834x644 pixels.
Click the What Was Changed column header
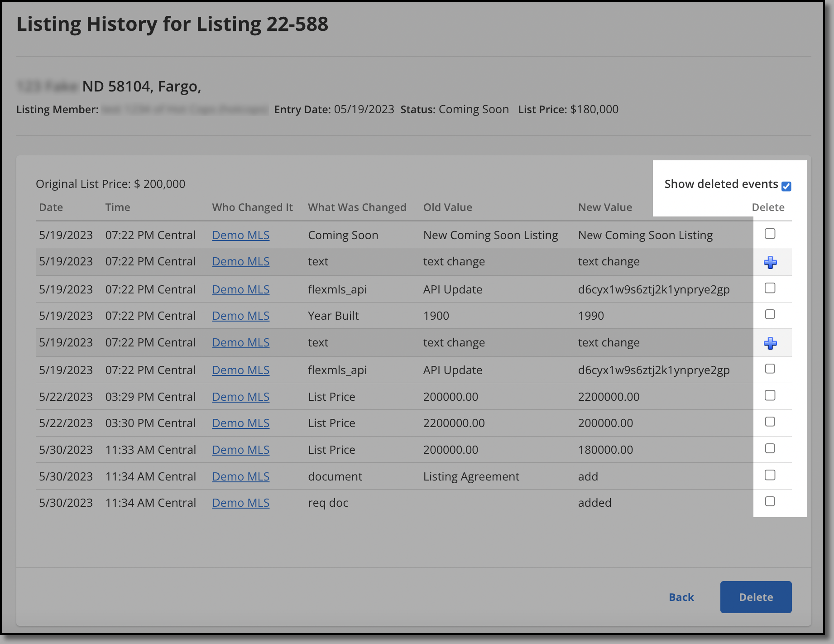click(x=357, y=207)
